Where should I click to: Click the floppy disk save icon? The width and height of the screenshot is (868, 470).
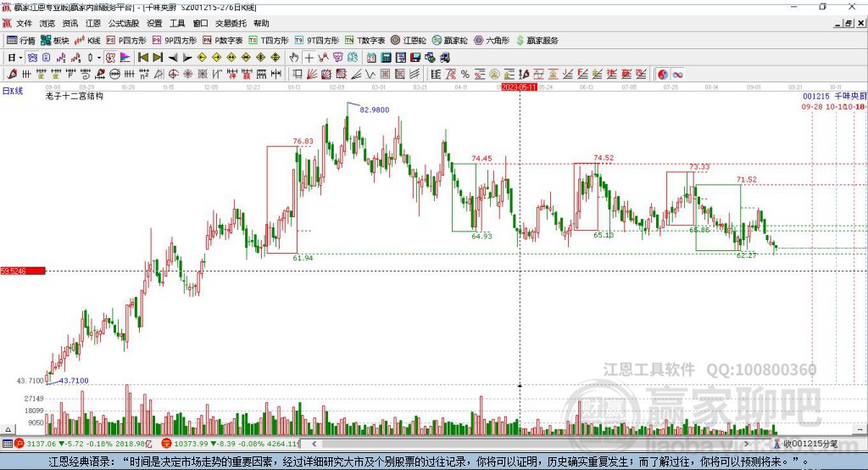tap(415, 58)
